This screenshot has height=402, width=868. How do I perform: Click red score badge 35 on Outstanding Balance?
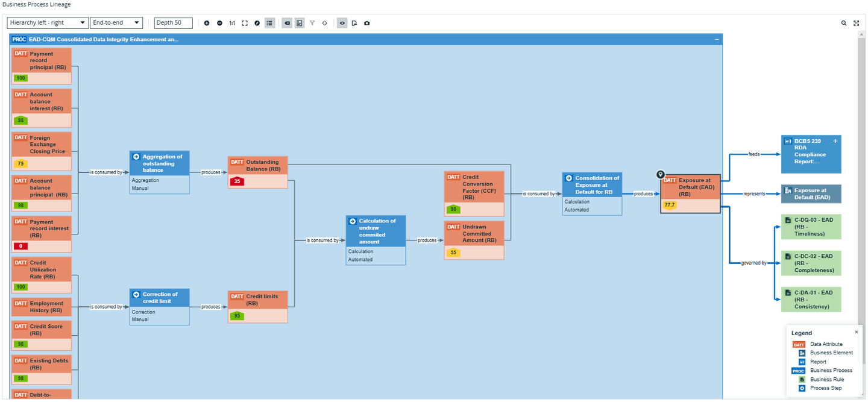click(237, 181)
